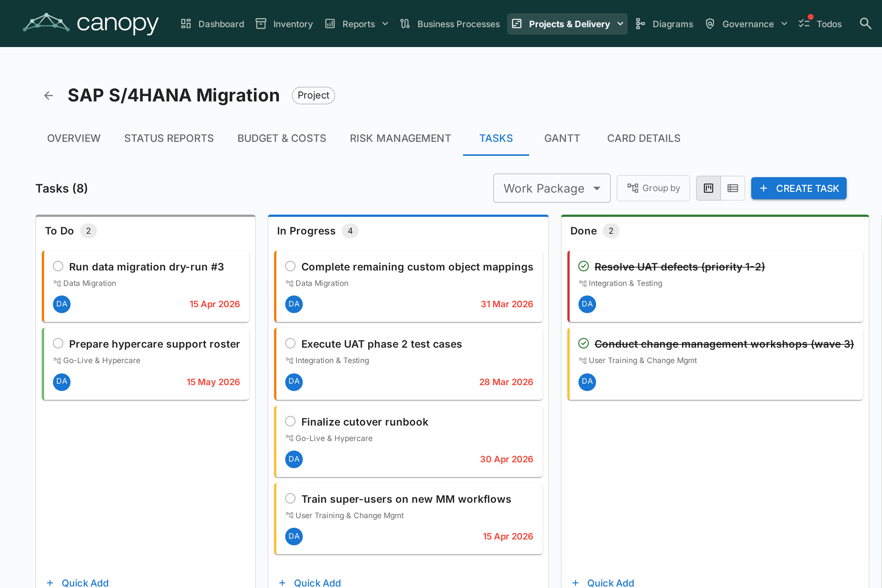Open the Card Details tab
Screen dimensions: 882x588
pos(644,139)
